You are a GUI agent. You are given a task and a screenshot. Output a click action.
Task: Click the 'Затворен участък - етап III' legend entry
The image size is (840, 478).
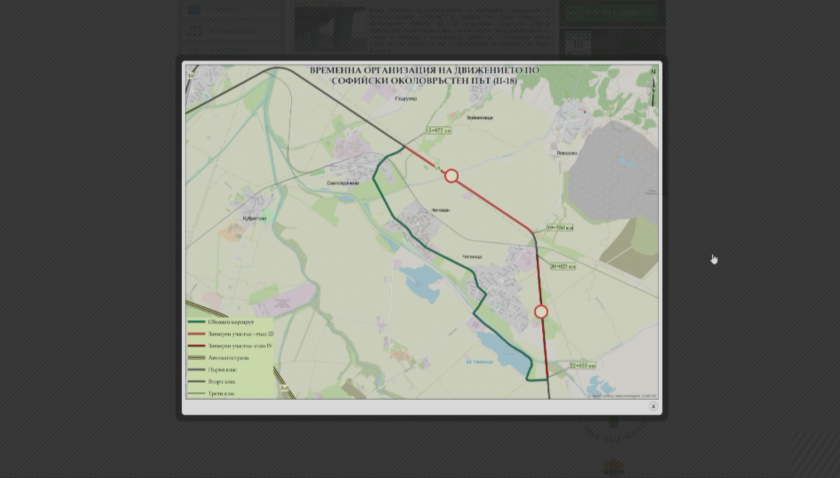point(241,334)
